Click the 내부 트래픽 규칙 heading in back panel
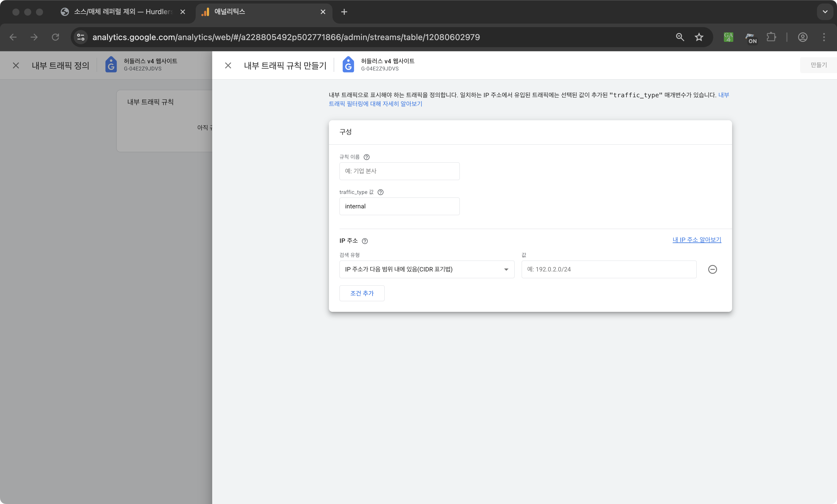The width and height of the screenshot is (837, 504). pos(150,102)
